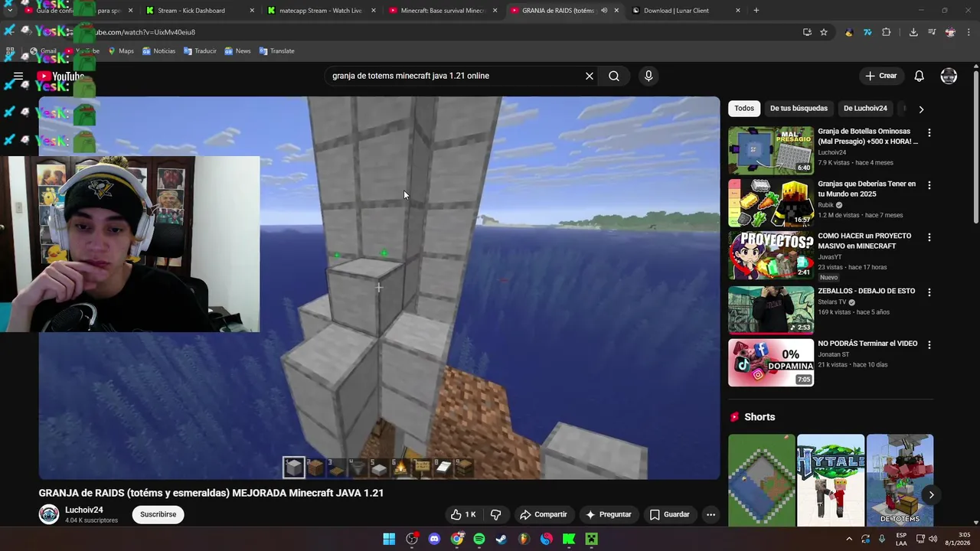Open the Traducir bookmark

point(200,51)
